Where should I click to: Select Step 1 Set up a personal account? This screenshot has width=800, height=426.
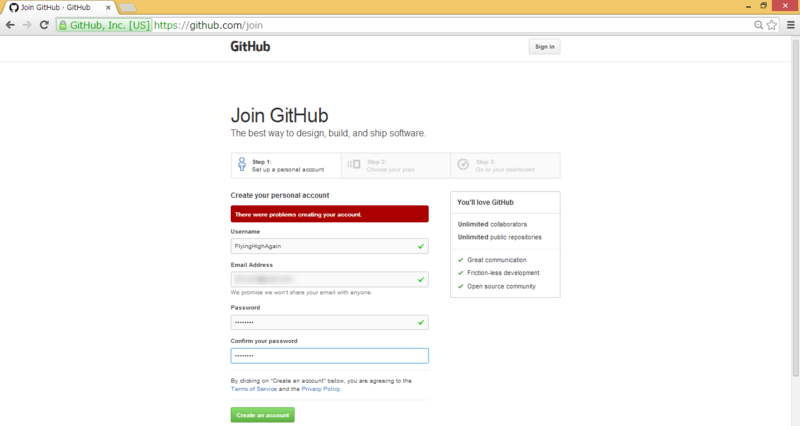click(x=286, y=165)
